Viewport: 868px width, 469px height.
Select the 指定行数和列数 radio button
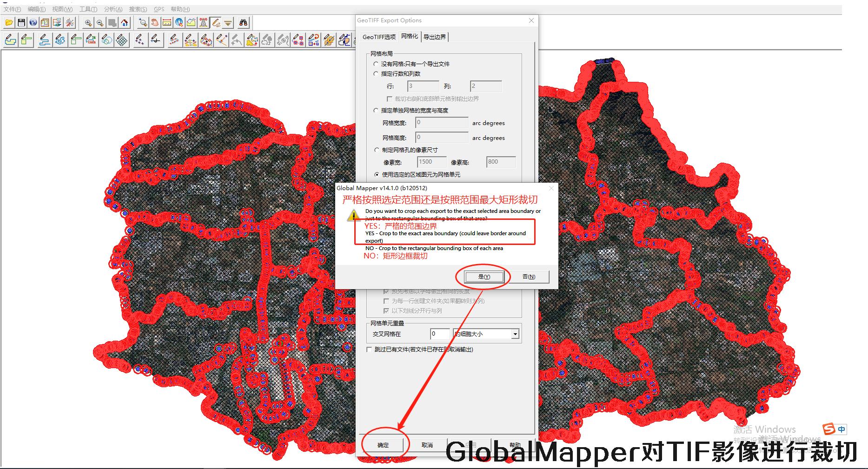(376, 74)
